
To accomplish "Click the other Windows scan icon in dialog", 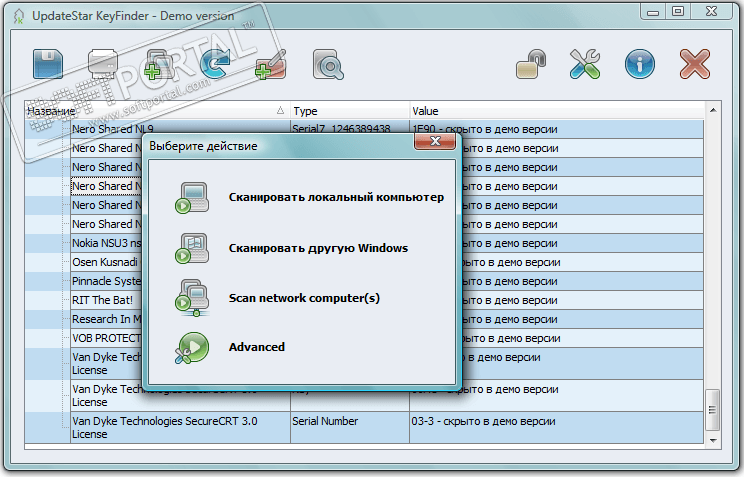I will [x=192, y=248].
